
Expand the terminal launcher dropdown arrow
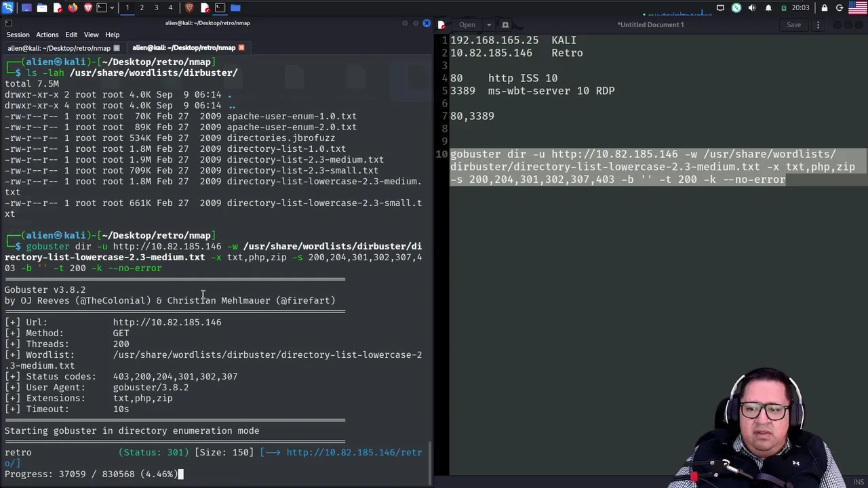pos(112,7)
